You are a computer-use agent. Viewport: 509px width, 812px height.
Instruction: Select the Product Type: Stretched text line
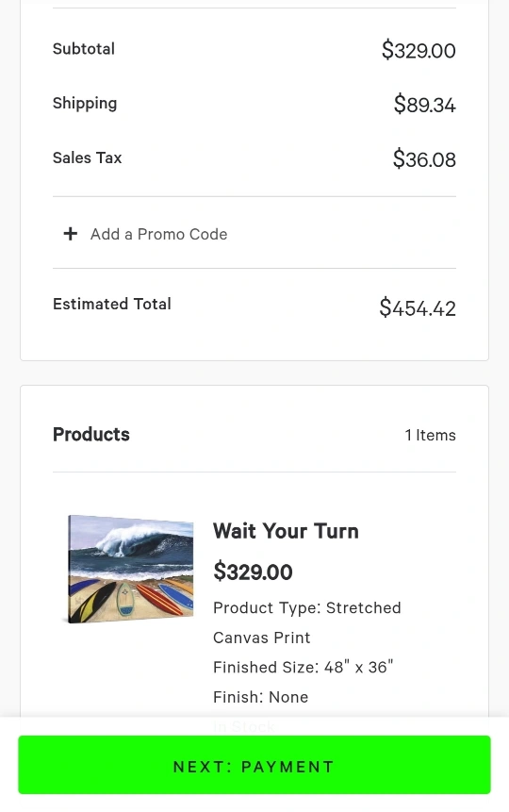(x=307, y=608)
